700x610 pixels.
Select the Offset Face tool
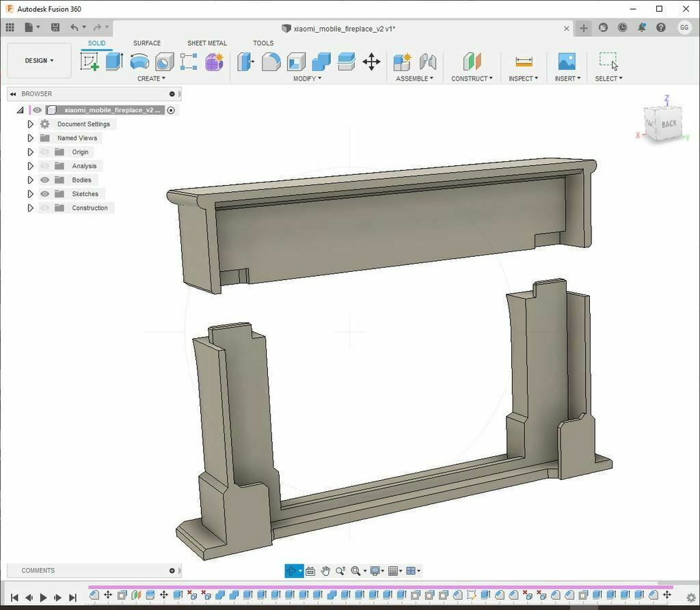347,61
